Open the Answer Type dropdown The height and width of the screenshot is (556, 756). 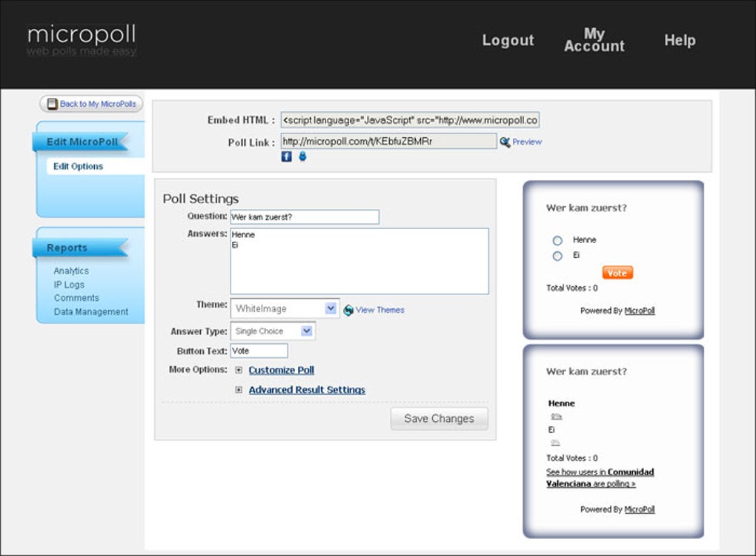coord(273,331)
